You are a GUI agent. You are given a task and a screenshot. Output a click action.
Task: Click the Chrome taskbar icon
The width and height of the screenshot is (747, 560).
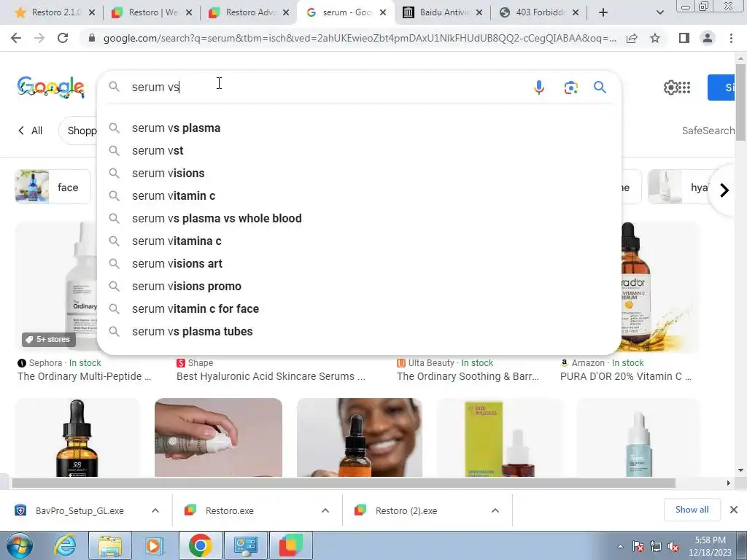[x=200, y=545]
